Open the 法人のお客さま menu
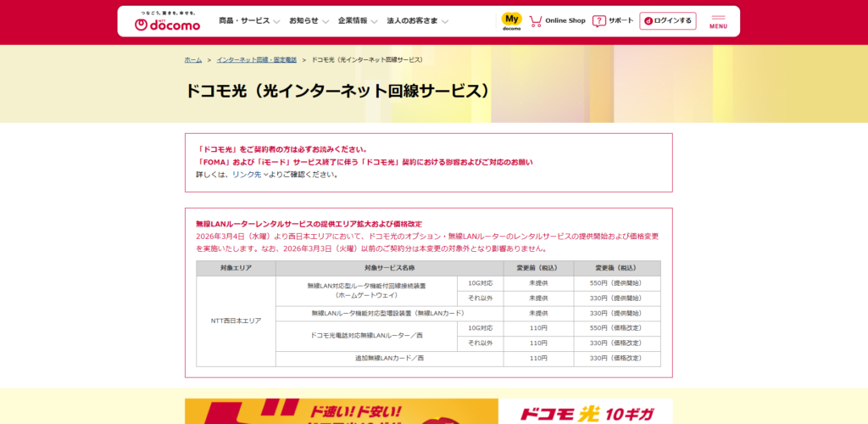 (x=417, y=20)
